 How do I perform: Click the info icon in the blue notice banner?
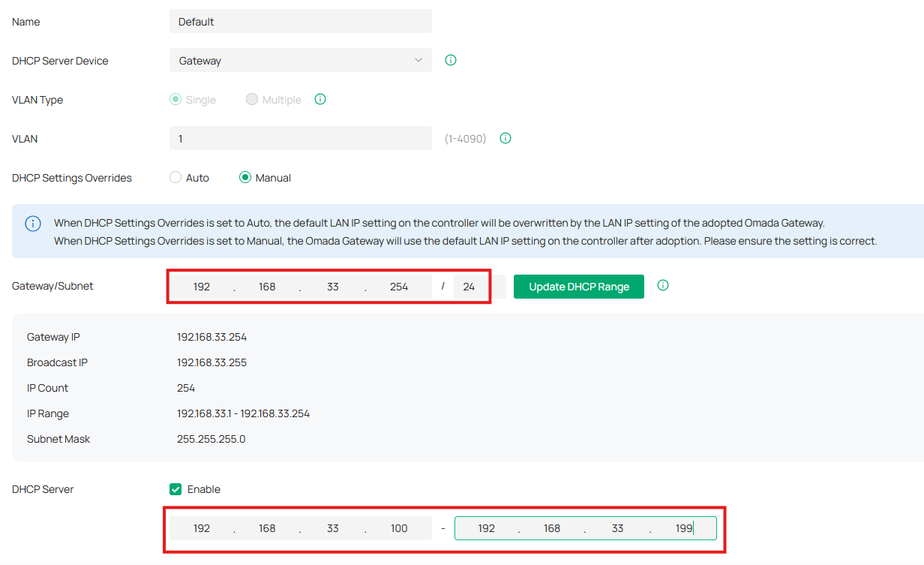33,223
